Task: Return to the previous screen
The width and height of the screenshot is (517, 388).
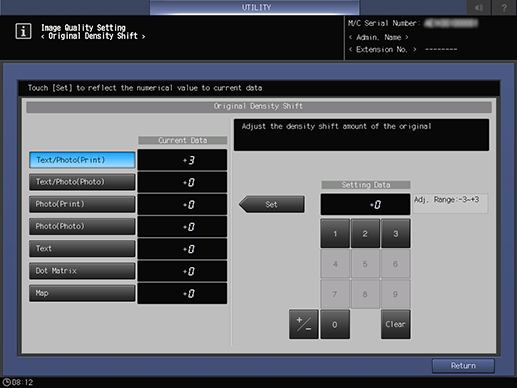Action: 463,366
